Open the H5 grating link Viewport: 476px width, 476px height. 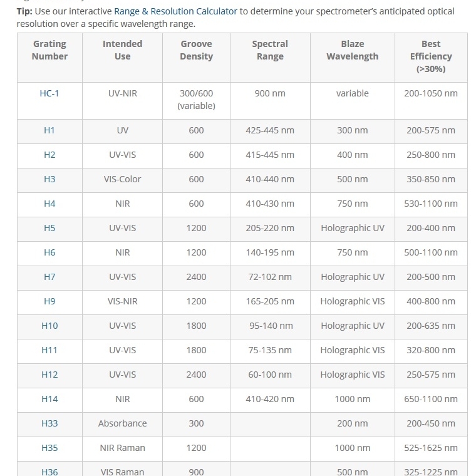pos(49,228)
